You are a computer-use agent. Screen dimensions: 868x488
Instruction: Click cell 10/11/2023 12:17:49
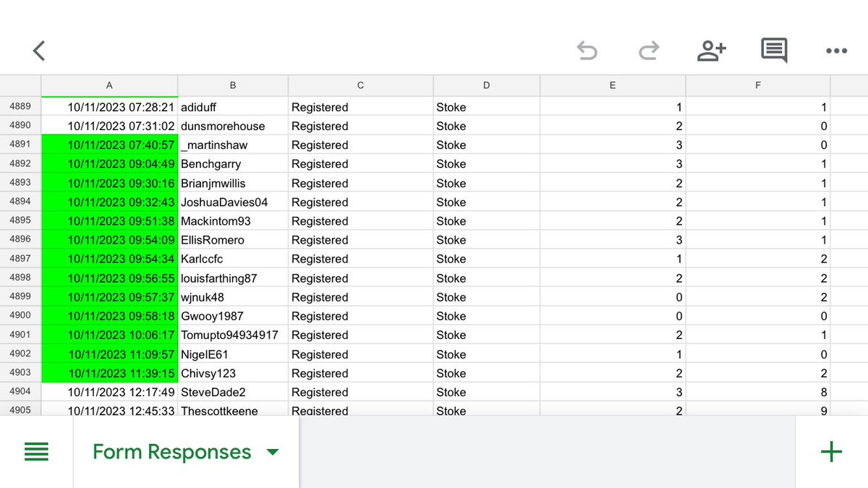pyautogui.click(x=109, y=392)
